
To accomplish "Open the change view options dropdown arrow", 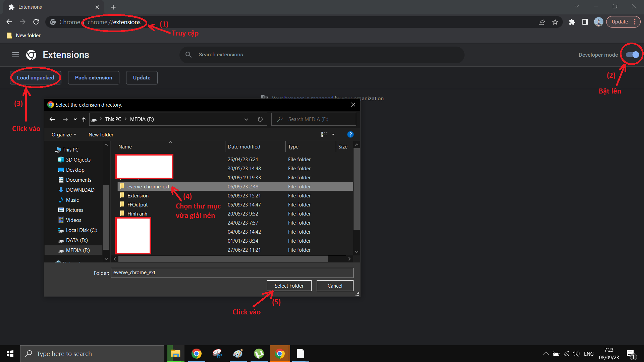I will (x=333, y=134).
